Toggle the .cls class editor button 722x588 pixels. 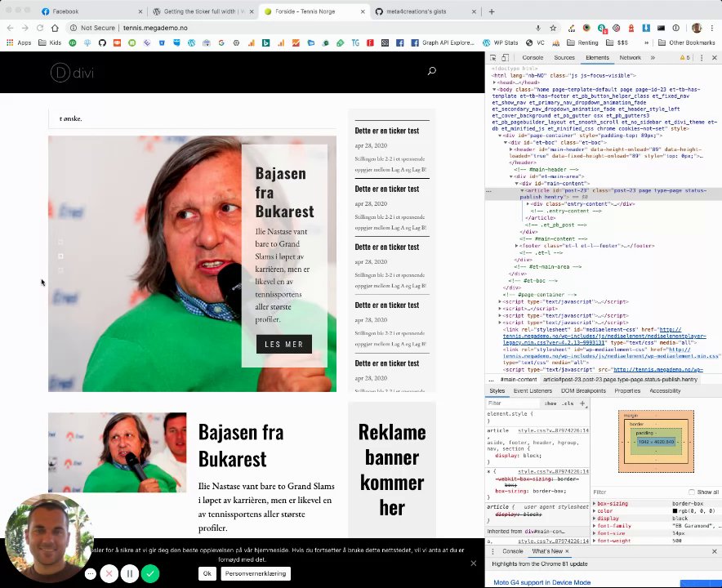click(568, 403)
